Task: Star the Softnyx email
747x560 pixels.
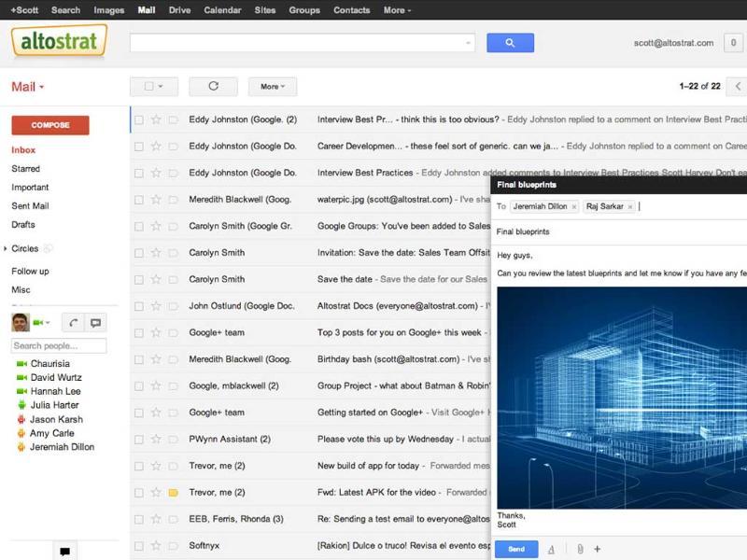Action: point(156,546)
